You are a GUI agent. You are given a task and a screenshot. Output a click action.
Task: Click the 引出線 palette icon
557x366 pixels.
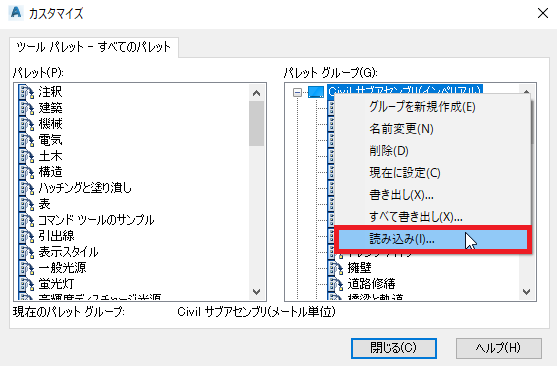click(26, 236)
